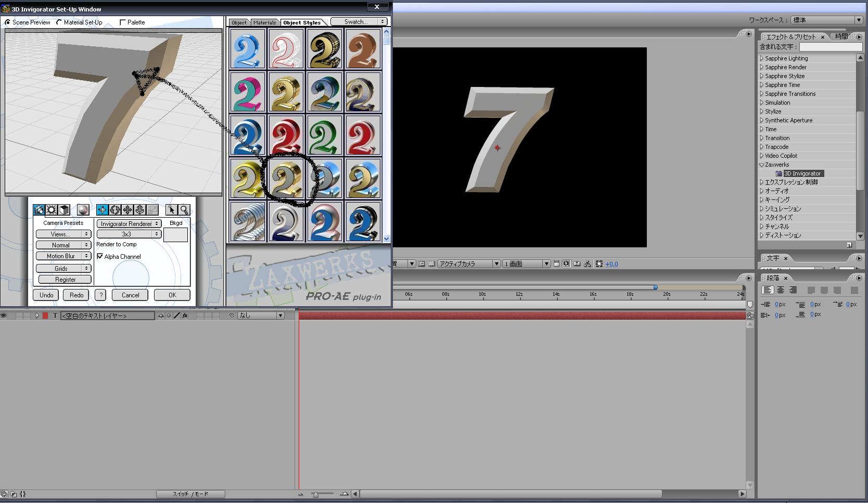Open the 3x3 antialiasing dropdown

pos(129,234)
